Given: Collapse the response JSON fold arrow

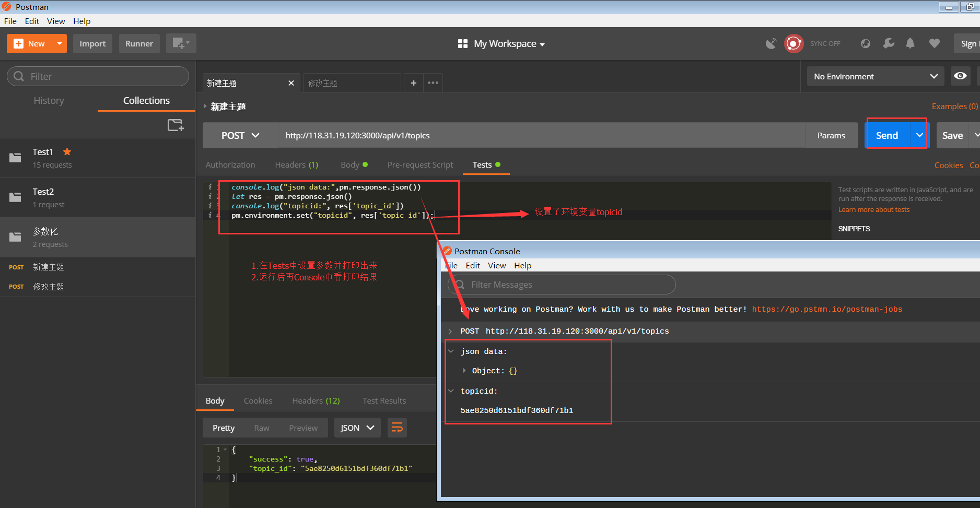Looking at the screenshot, I should point(225,450).
